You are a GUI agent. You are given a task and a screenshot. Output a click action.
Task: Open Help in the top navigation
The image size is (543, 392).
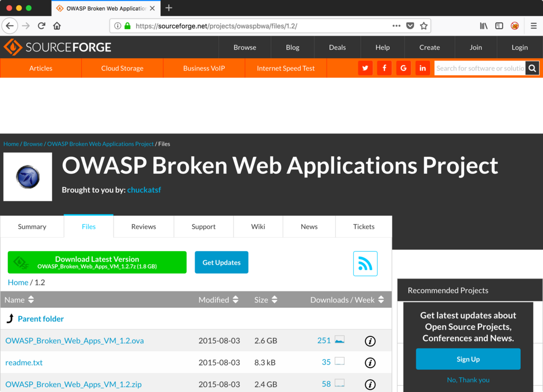click(x=383, y=47)
